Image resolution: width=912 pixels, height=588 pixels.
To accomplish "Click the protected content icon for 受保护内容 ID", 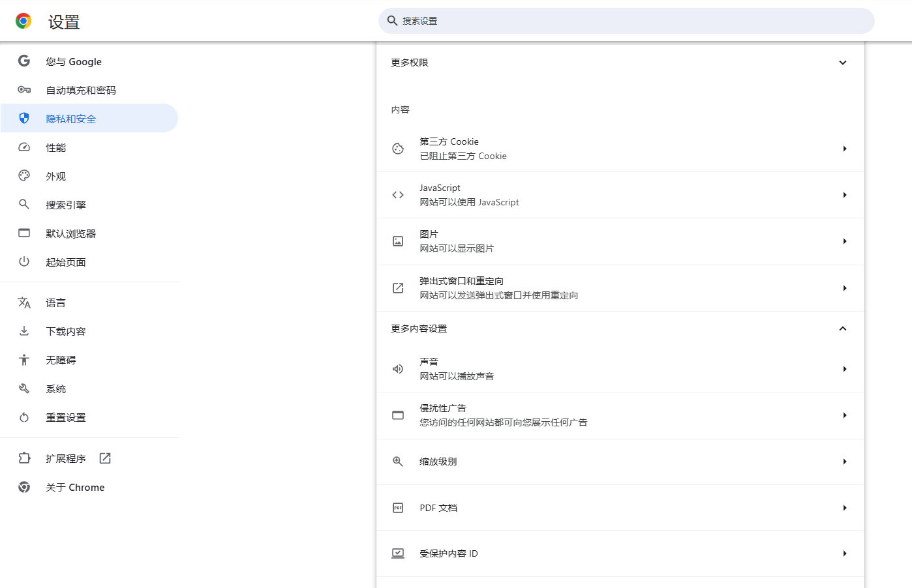I will 398,553.
